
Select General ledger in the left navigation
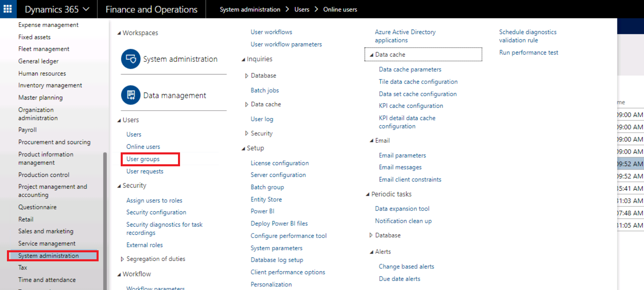38,61
